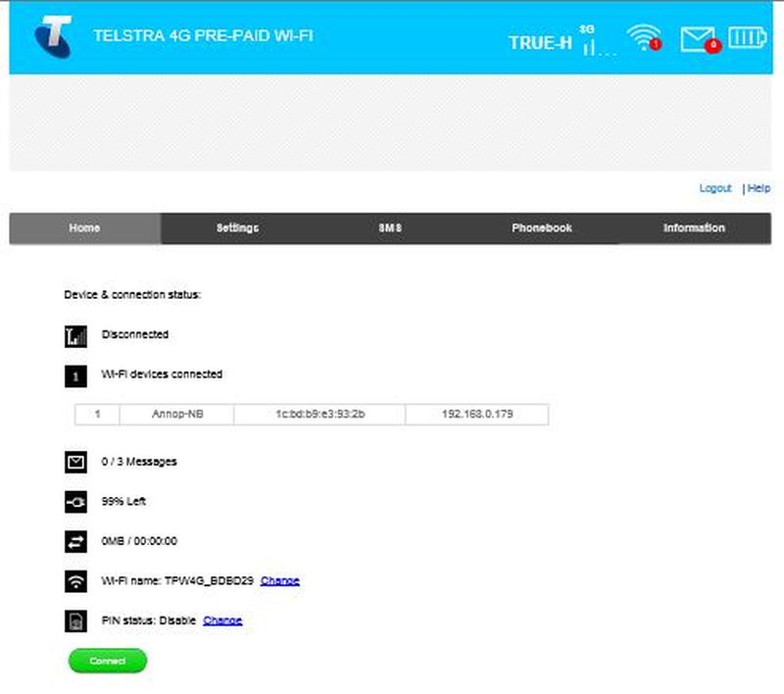The width and height of the screenshot is (784, 694).
Task: Click the Wi-Fi icon beside Wi-Fi name
Action: click(x=75, y=581)
